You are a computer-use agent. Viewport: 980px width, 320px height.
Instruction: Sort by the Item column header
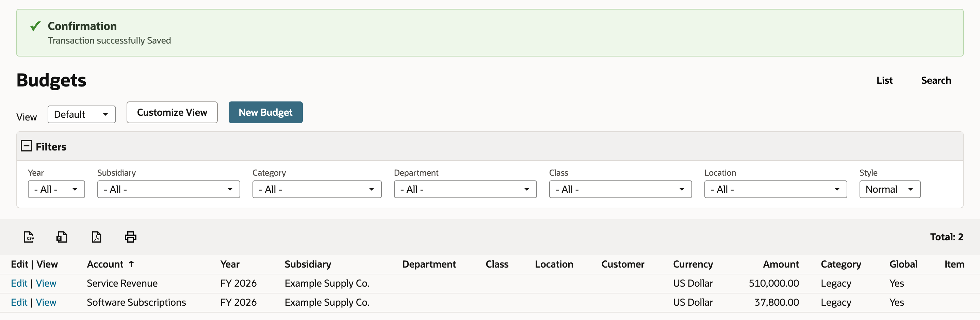[954, 264]
